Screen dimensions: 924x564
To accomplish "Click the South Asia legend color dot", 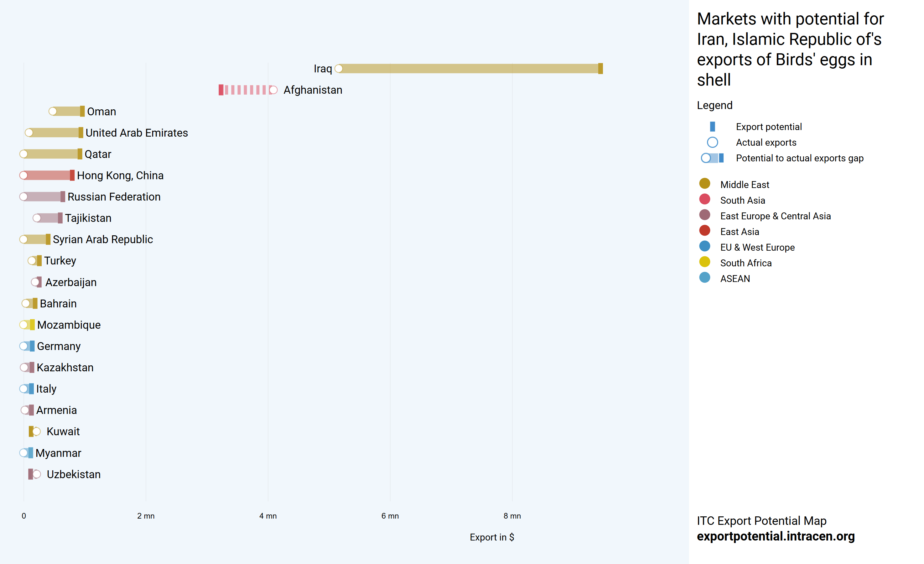I will (705, 199).
